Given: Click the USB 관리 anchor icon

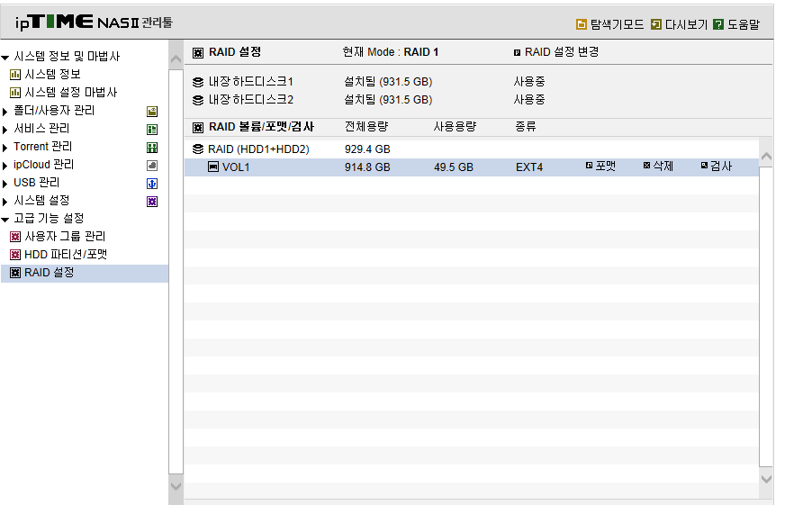Looking at the screenshot, I should tap(152, 184).
